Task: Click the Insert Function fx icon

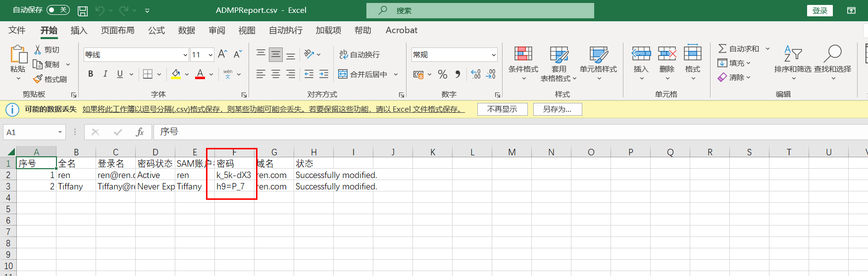Action: 140,132
